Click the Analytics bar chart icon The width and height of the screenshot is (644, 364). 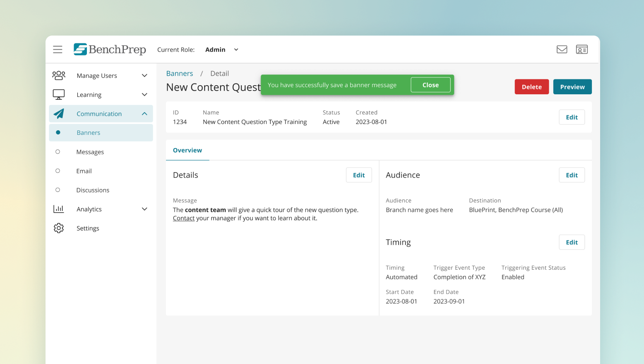[59, 209]
